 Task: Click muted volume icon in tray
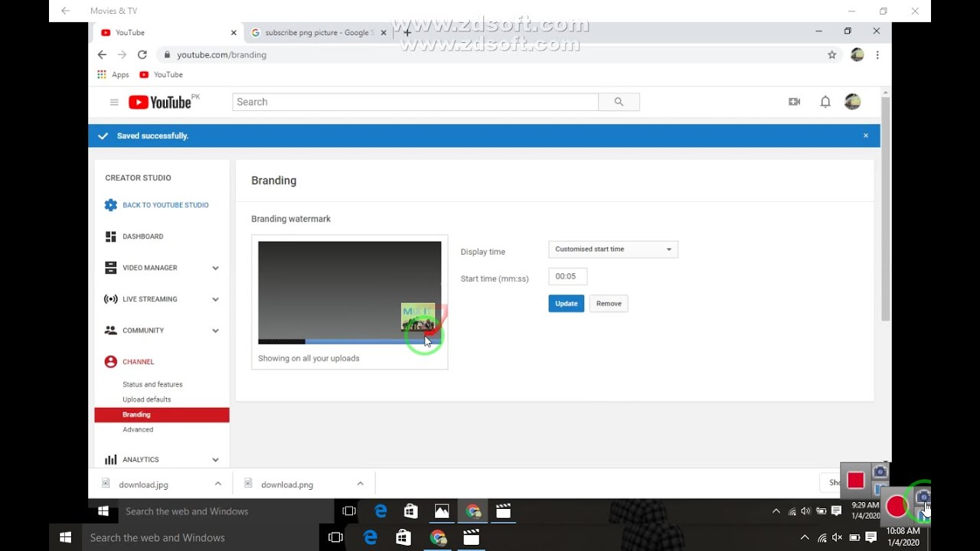[x=838, y=538]
